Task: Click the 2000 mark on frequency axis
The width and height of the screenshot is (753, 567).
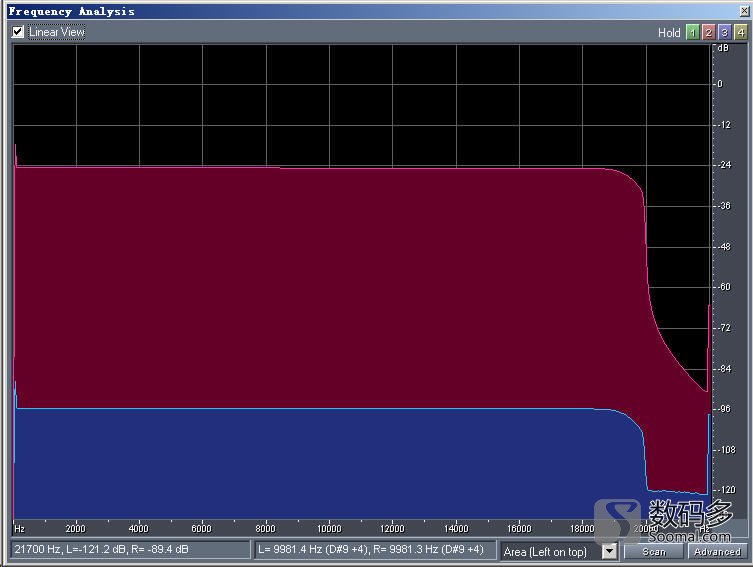Action: 75,528
